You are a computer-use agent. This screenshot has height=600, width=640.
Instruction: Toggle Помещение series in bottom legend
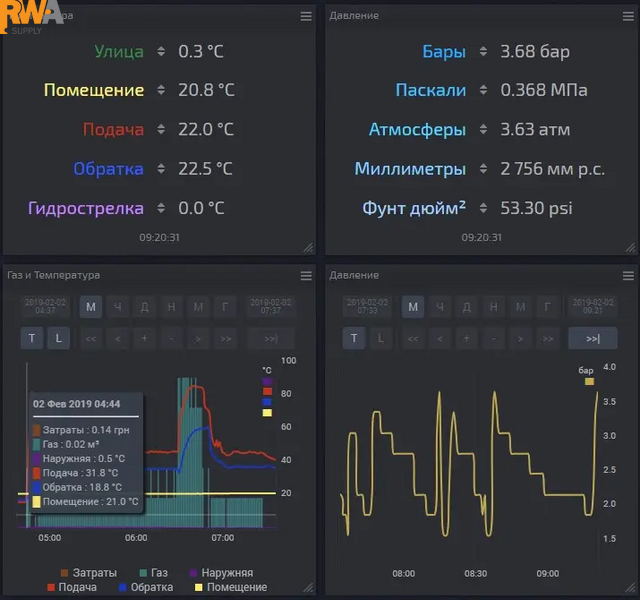tap(231, 587)
